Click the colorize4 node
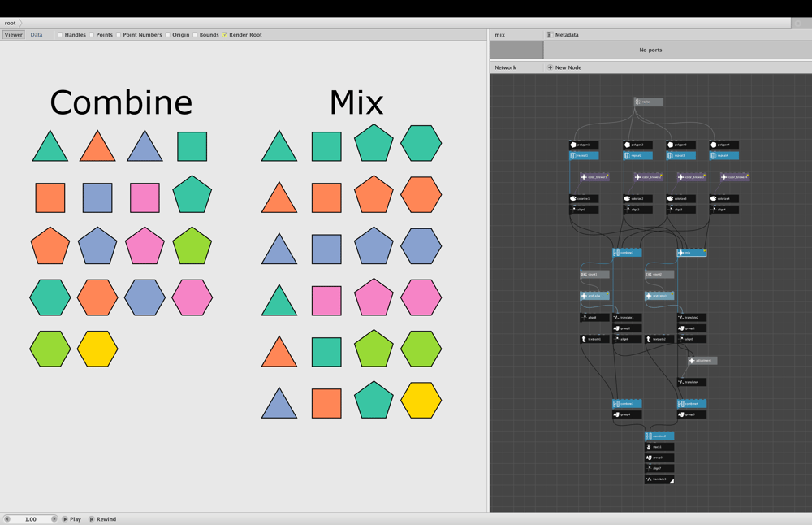This screenshot has width=812, height=525. [724, 198]
